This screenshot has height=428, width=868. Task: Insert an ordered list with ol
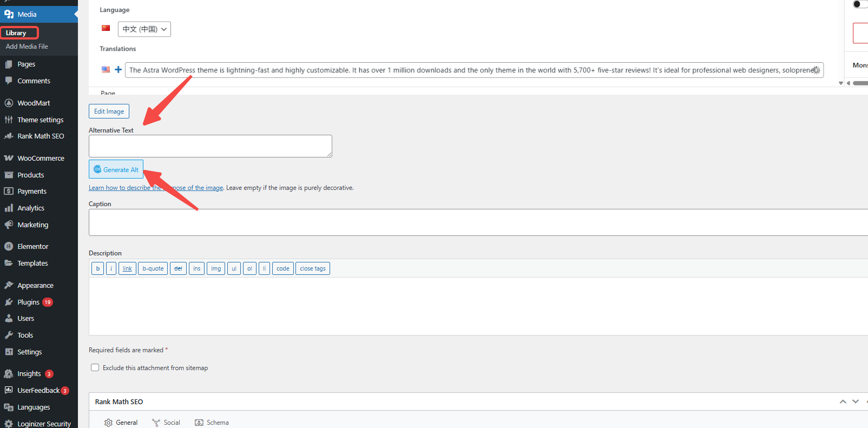click(249, 268)
